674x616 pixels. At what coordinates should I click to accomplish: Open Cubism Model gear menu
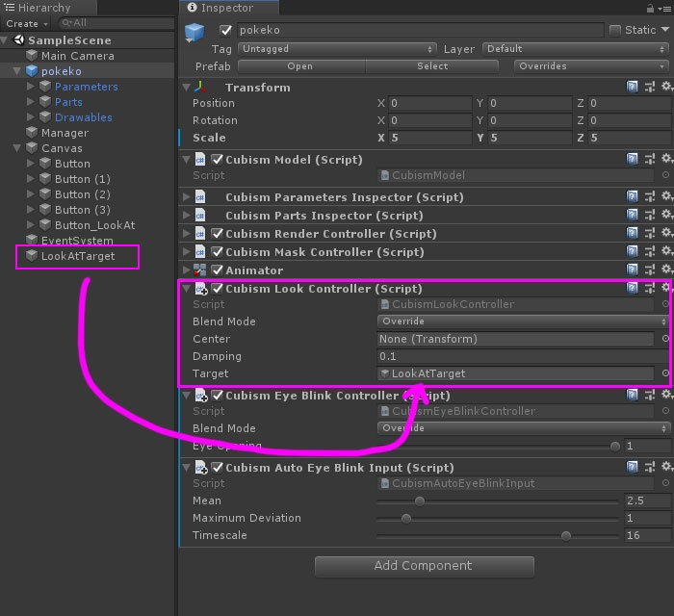(666, 159)
